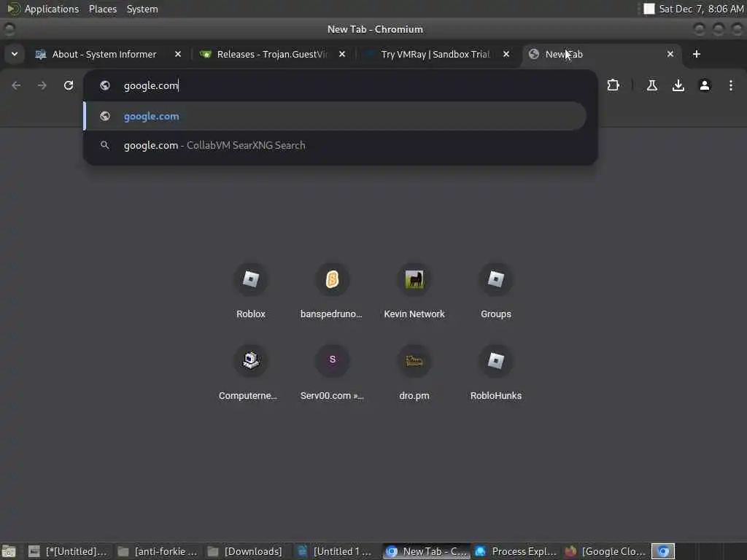This screenshot has width=747, height=560.
Task: Click the workspace switcher in taskbar
Action: (x=662, y=551)
